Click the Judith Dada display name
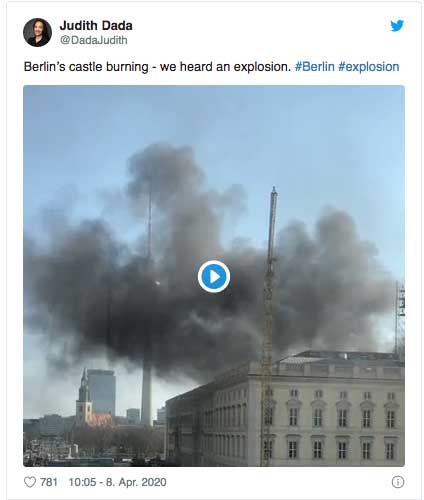The height and width of the screenshot is (500, 424). pyautogui.click(x=96, y=25)
